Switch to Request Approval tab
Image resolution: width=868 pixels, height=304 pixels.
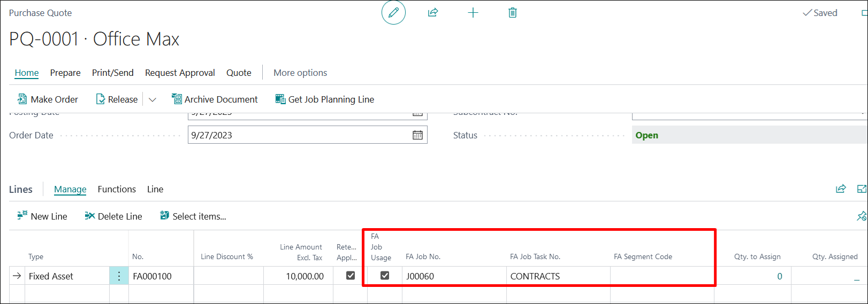180,73
